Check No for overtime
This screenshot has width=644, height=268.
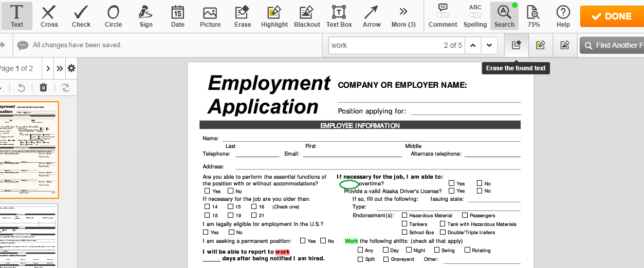tap(480, 183)
